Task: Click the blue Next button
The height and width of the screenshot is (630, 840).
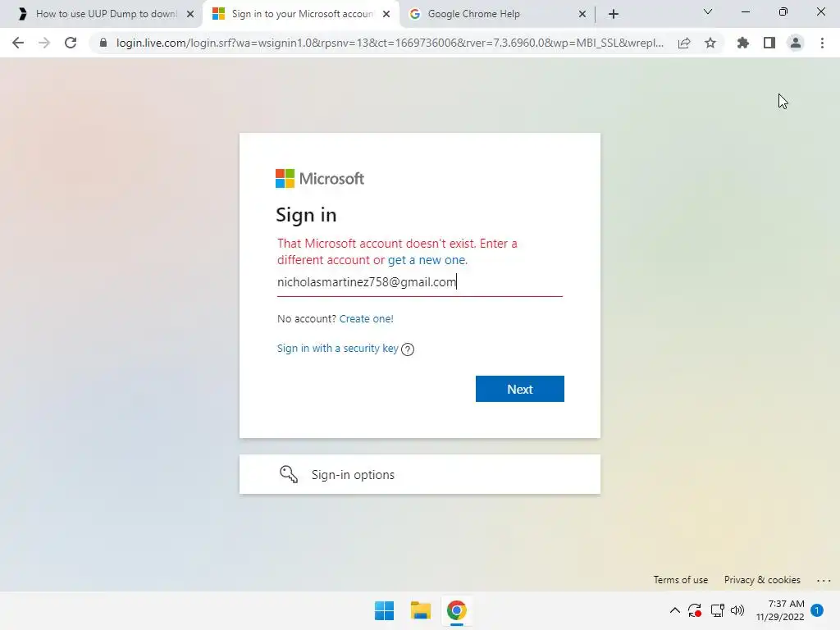Action: click(x=519, y=389)
